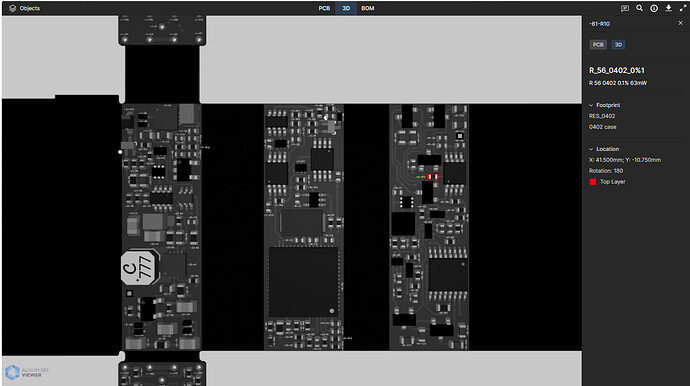
Task: Click the X: 41.500mm coordinates text
Action: click(x=625, y=160)
